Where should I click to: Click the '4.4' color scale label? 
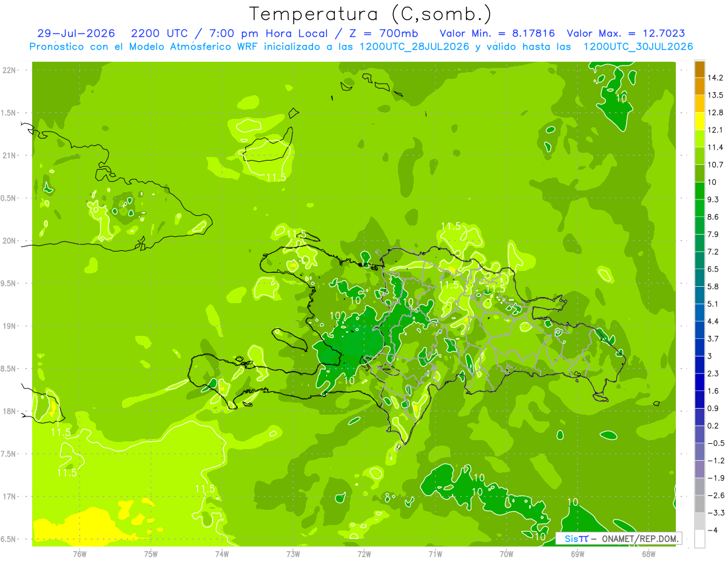tap(713, 321)
